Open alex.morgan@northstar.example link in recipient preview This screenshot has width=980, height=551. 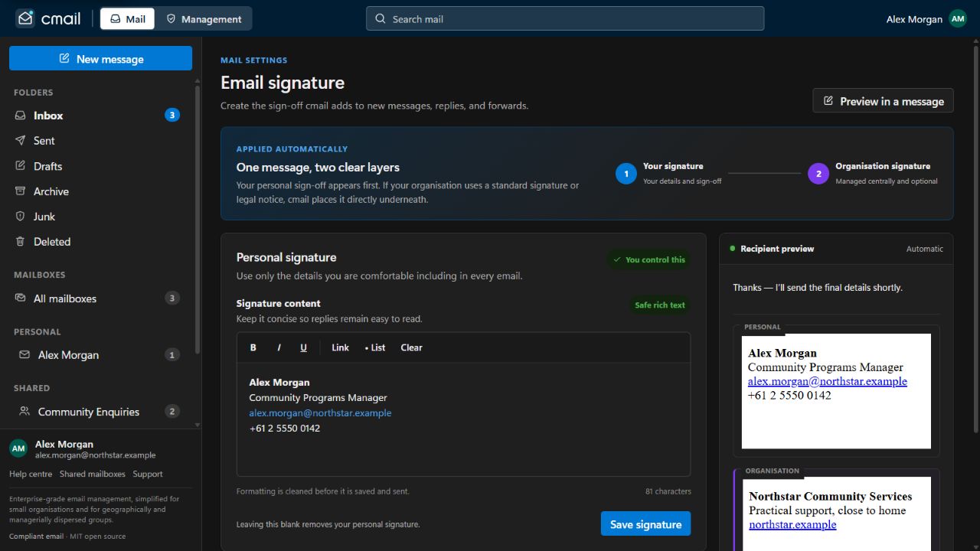(827, 381)
